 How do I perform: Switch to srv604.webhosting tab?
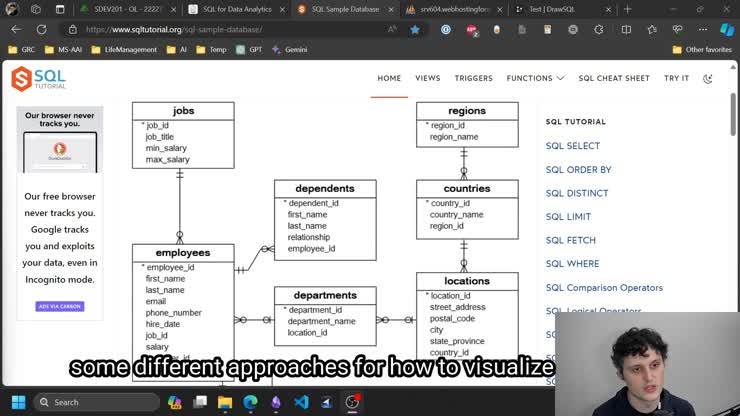[454, 9]
